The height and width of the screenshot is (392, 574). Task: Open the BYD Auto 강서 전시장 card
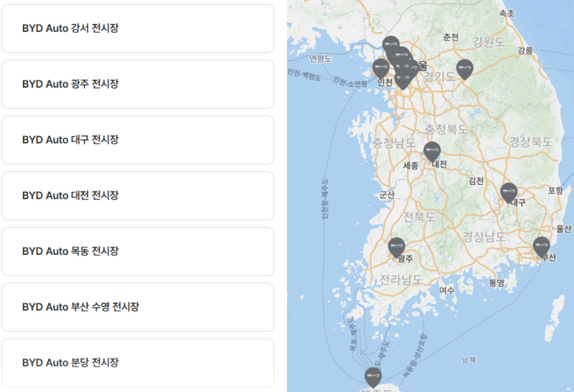[x=138, y=29]
